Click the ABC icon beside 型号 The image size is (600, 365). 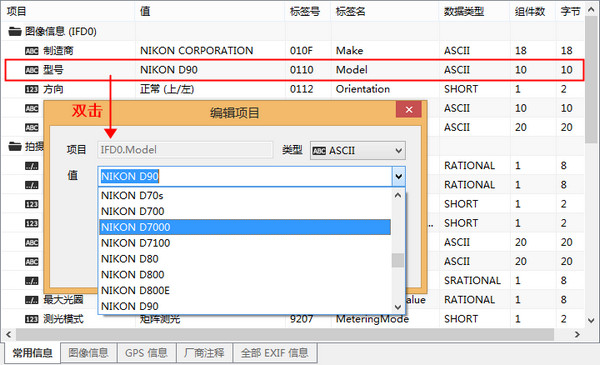pos(31,70)
